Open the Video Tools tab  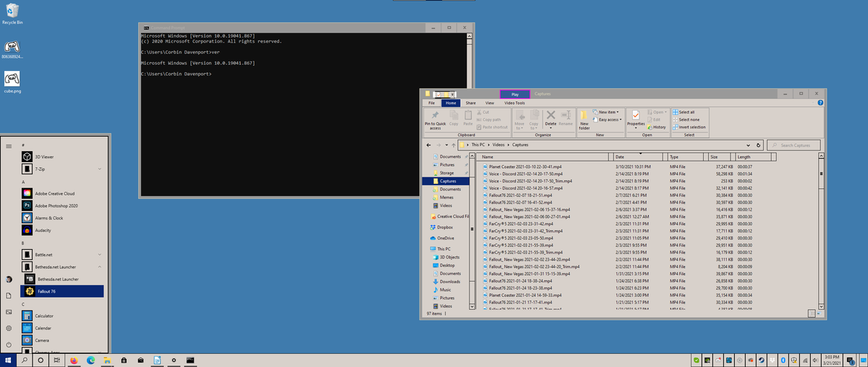point(514,103)
